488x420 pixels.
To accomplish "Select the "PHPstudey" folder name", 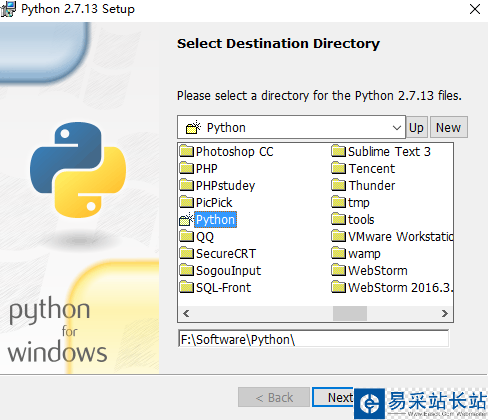I will (225, 186).
